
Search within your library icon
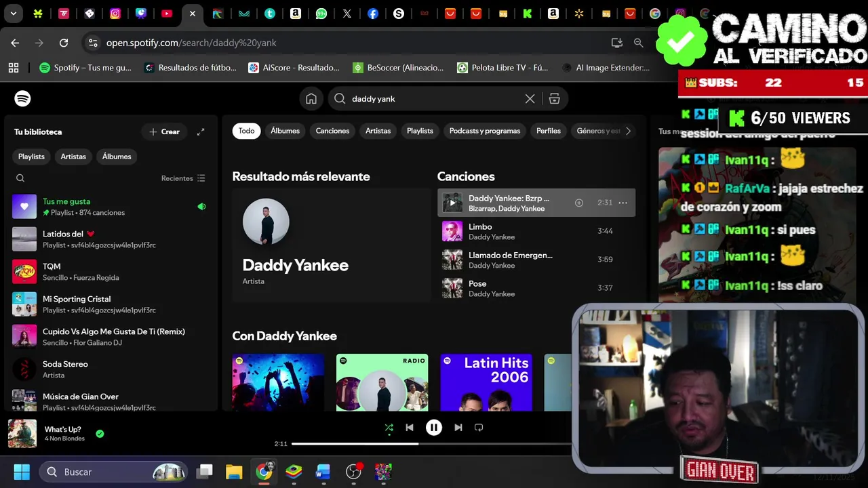pyautogui.click(x=20, y=178)
